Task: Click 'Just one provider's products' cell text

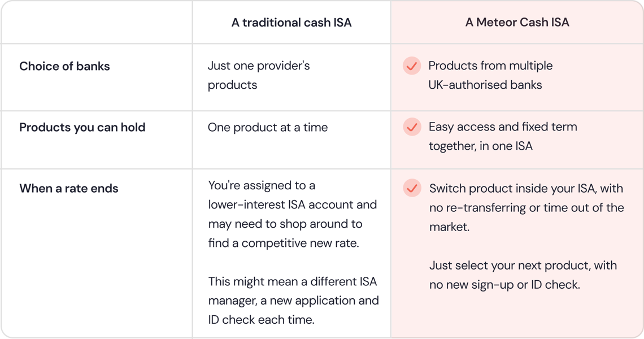Action: coord(259,75)
